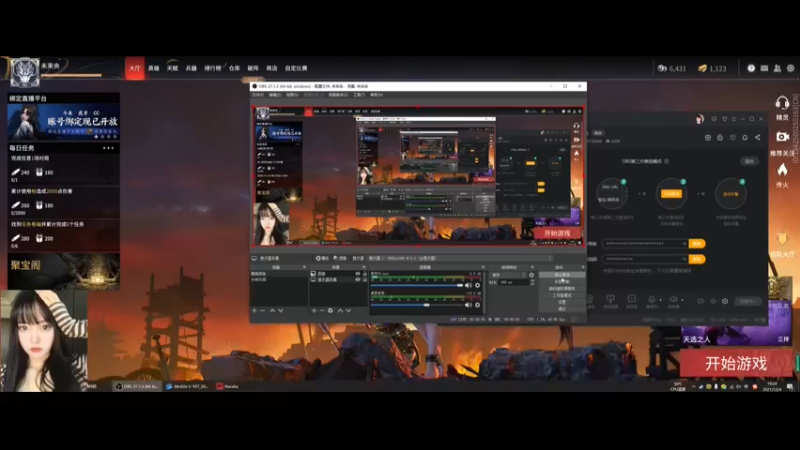The image size is (800, 450).
Task: Open the game settings gear icon
Action: (x=790, y=68)
